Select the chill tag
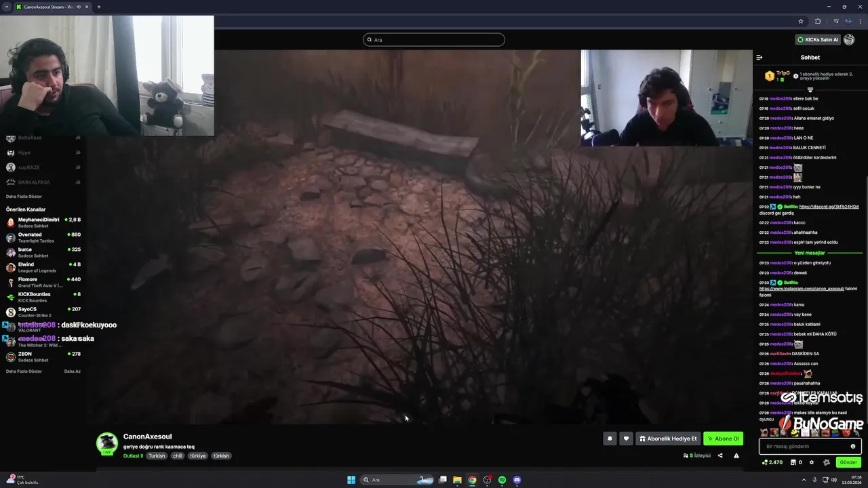Image resolution: width=868 pixels, height=488 pixels. point(177,455)
